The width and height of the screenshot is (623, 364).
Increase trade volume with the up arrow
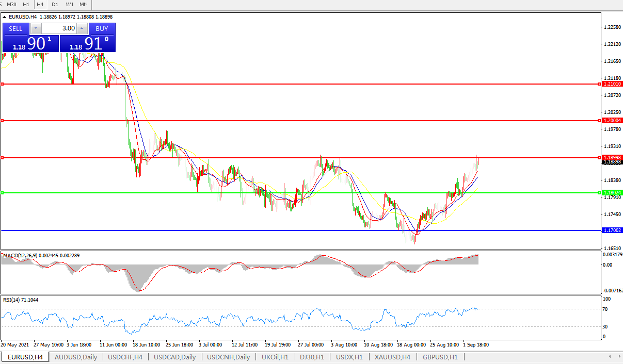82,28
